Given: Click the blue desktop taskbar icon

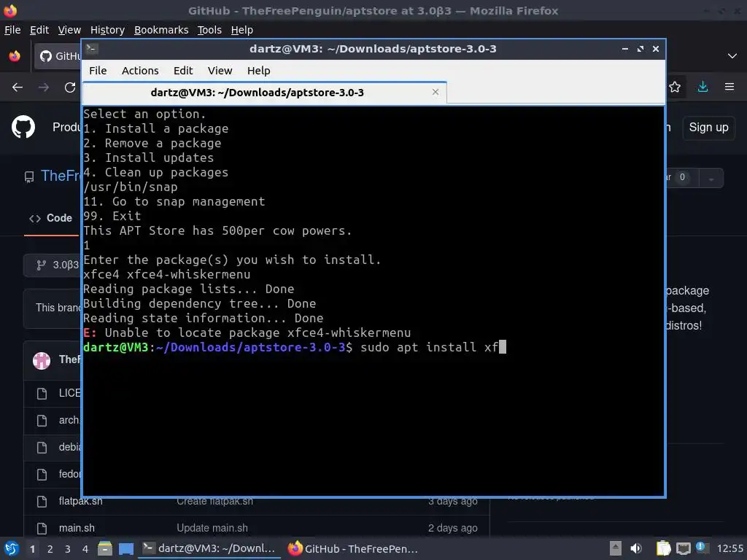Looking at the screenshot, I should tap(126, 549).
